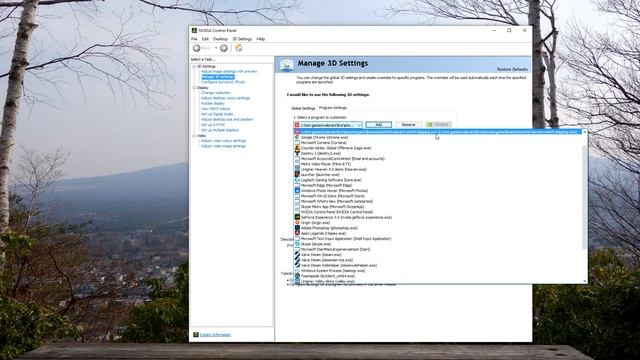
Task: Select Rotate display task
Action: pyautogui.click(x=213, y=103)
